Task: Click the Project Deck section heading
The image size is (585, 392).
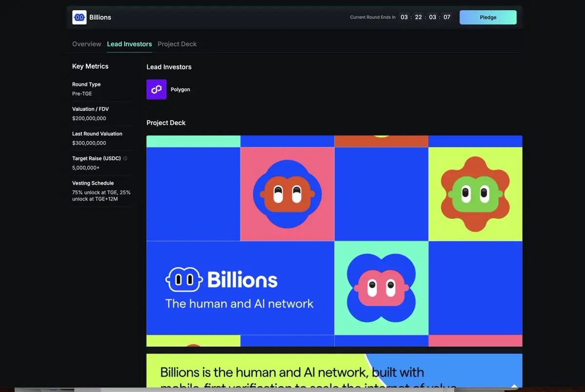Action: click(x=166, y=123)
